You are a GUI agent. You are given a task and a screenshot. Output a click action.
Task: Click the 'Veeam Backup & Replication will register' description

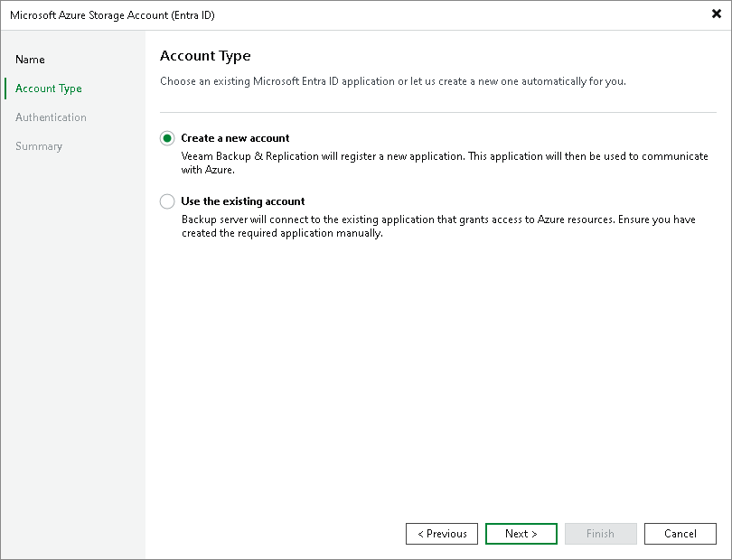pyautogui.click(x=445, y=163)
